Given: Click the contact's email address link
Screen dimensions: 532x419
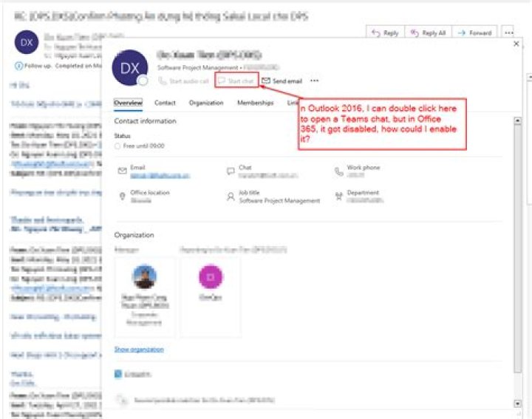Looking at the screenshot, I should coord(160,176).
